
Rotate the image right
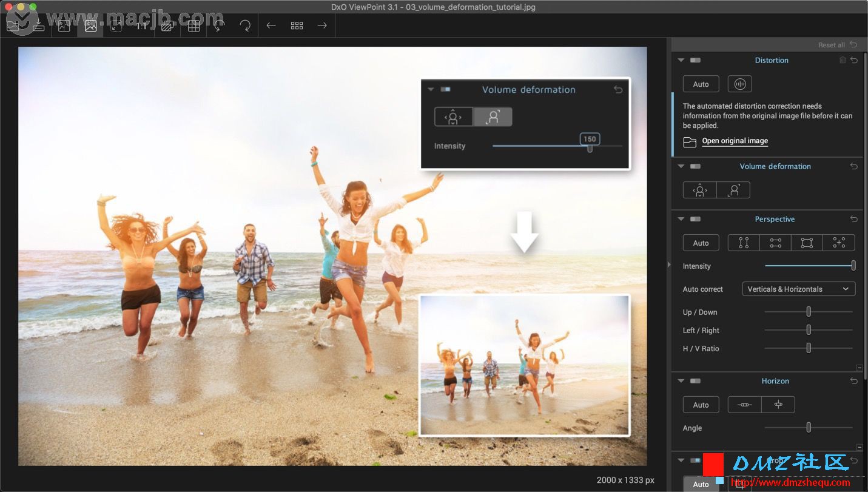(245, 25)
